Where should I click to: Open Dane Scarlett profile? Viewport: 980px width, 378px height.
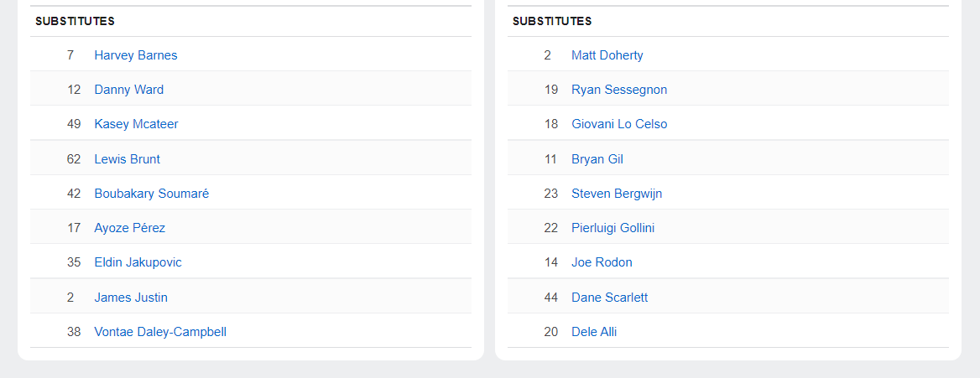(x=609, y=298)
